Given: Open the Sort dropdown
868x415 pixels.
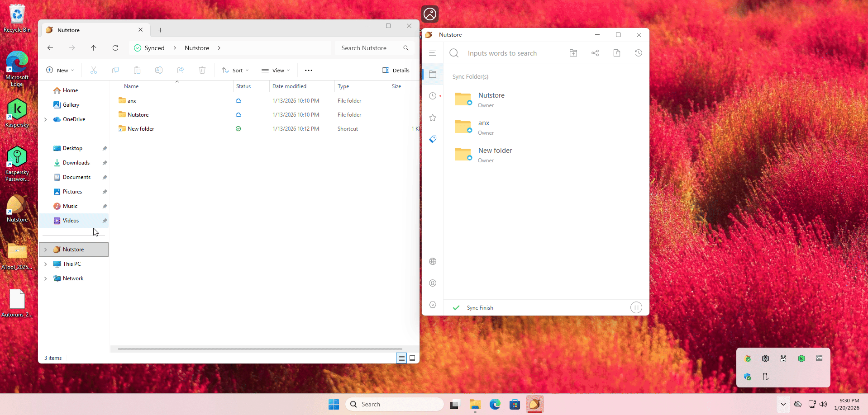Looking at the screenshot, I should pyautogui.click(x=235, y=70).
